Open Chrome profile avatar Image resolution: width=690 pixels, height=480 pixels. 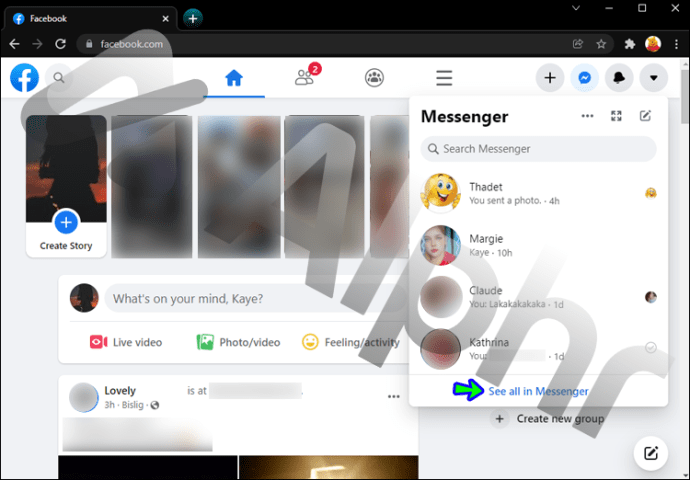(x=653, y=44)
